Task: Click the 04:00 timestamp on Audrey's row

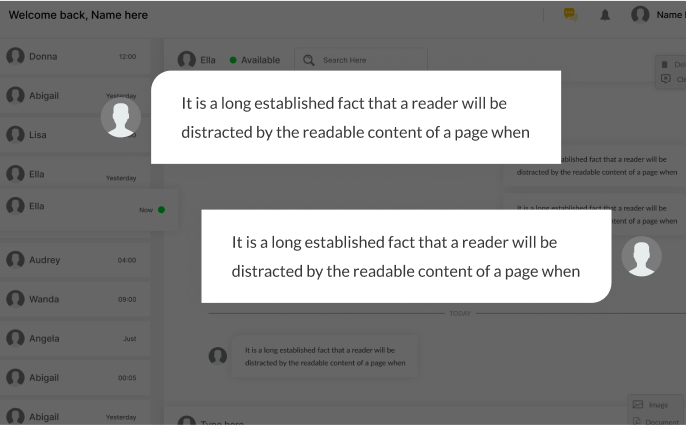Action: pyautogui.click(x=127, y=260)
